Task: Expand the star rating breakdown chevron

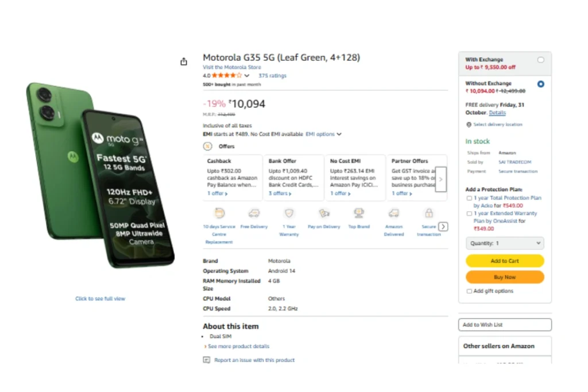Action: [x=247, y=76]
